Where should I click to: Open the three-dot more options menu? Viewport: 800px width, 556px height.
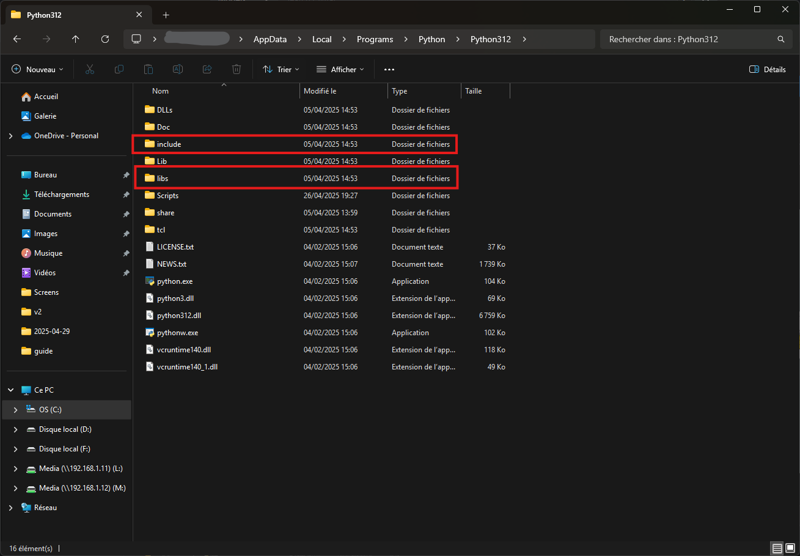[389, 69]
